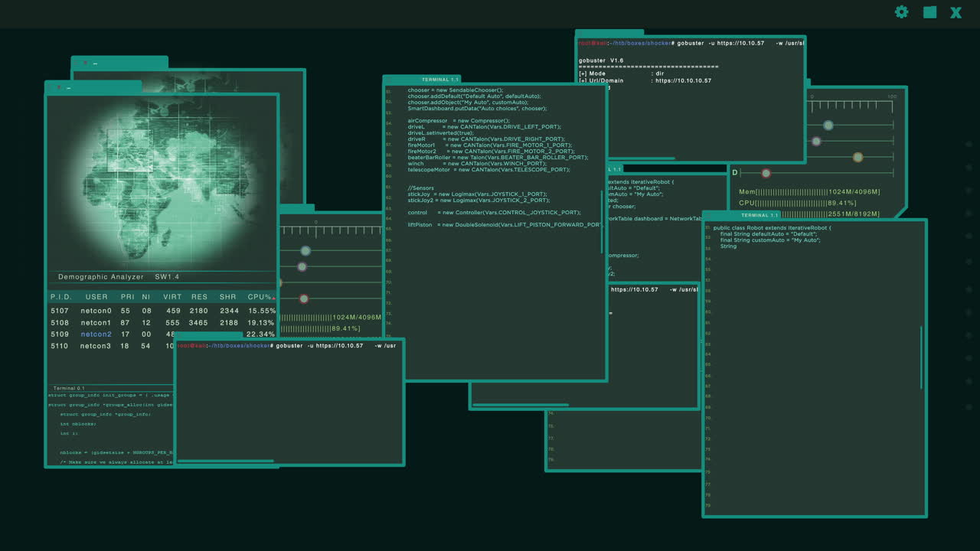The height and width of the screenshot is (551, 980).
Task: Click the P.I.D. column header to sort
Action: point(60,297)
